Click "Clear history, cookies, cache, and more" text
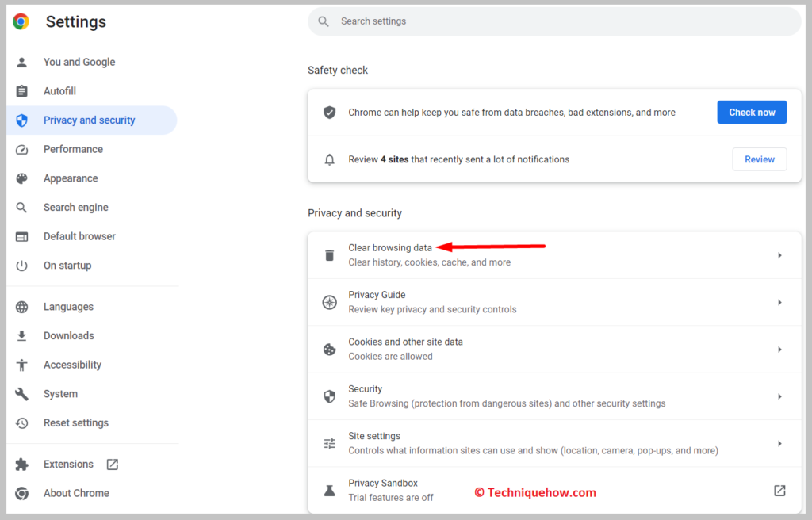 429,262
